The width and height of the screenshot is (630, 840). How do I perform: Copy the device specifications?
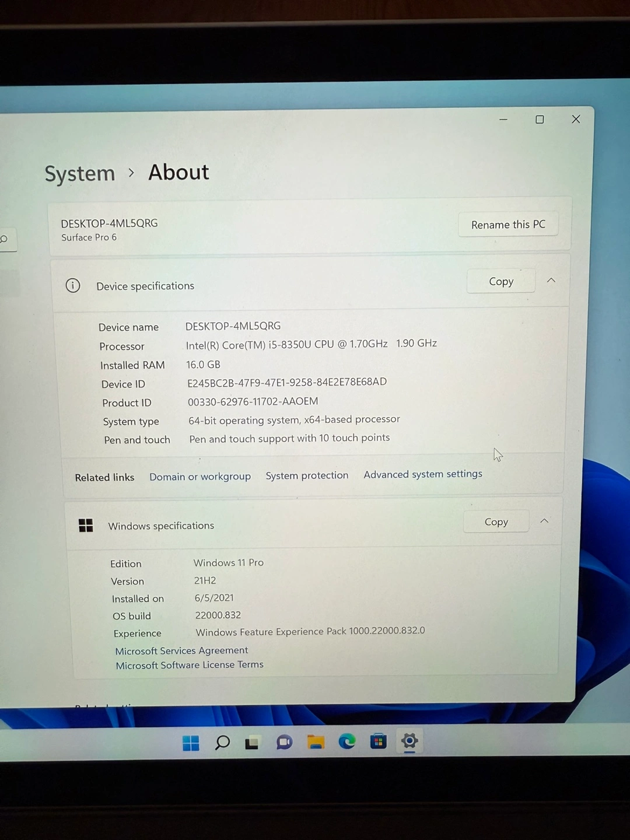501,281
